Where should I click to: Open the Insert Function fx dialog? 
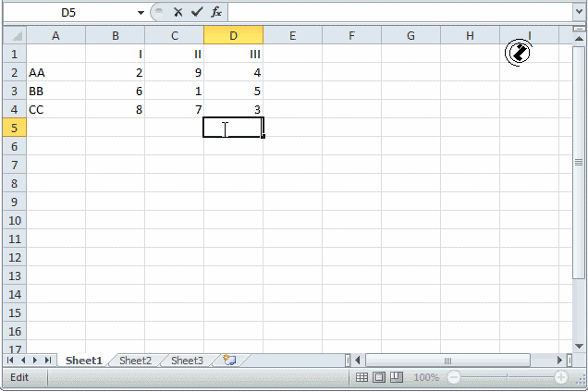[215, 12]
